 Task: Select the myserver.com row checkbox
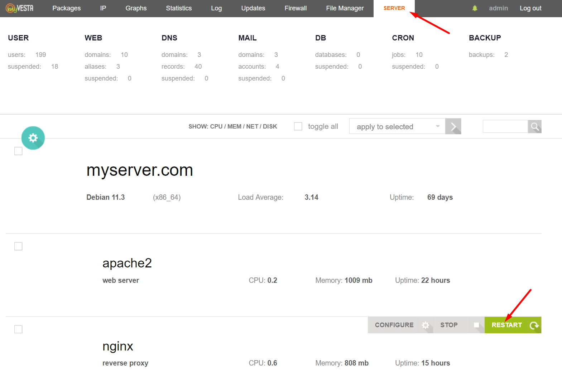[x=18, y=151]
